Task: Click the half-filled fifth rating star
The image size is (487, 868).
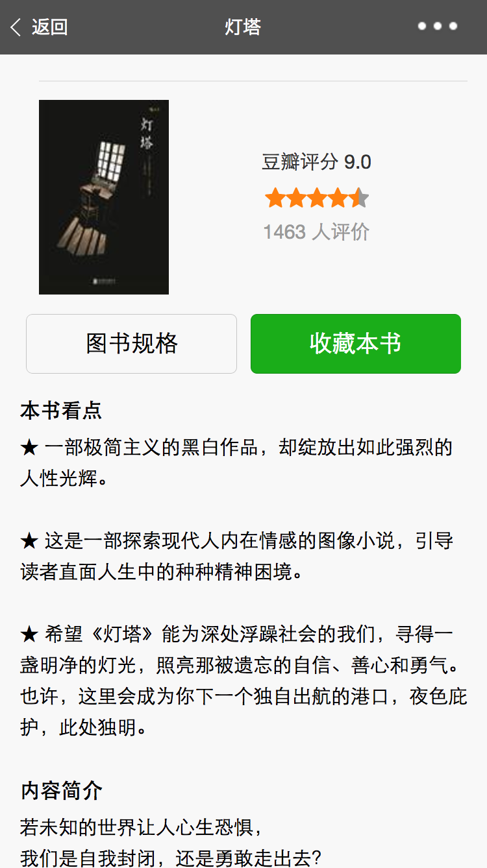Action: tap(359, 198)
